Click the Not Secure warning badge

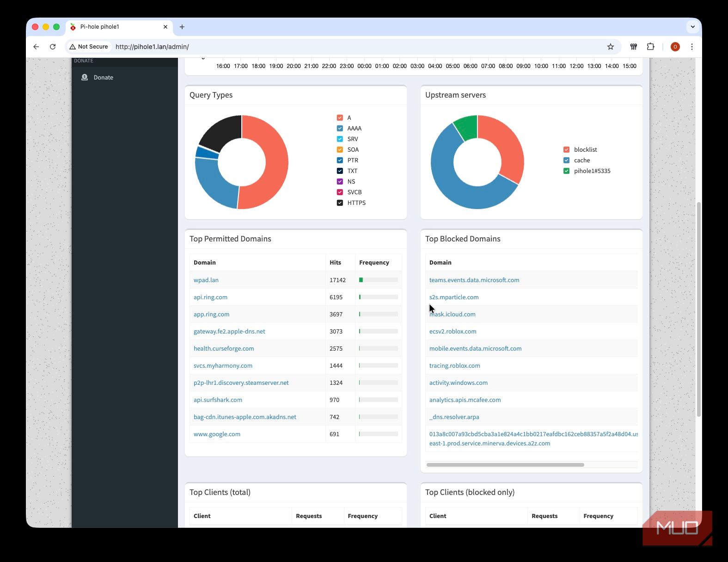click(89, 47)
